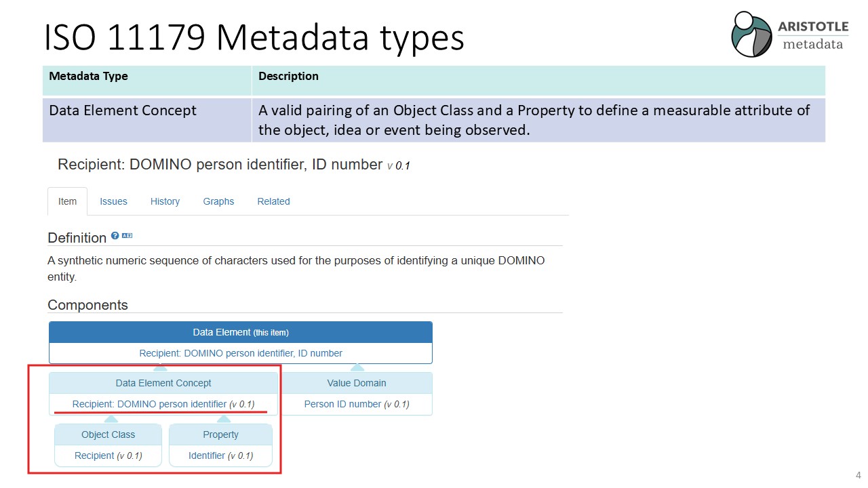Open the 'Recipient: DOMINO person identifier, ID number' link
868x488 pixels.
click(x=241, y=353)
